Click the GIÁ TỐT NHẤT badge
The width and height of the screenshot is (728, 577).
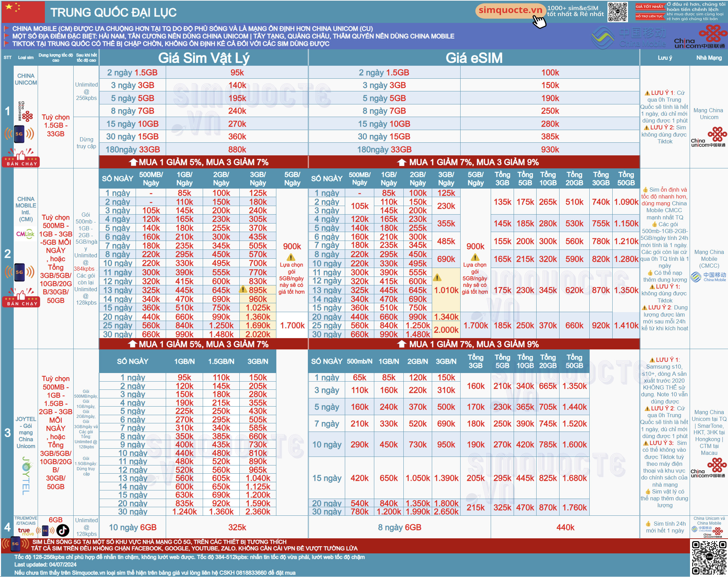click(x=650, y=7)
